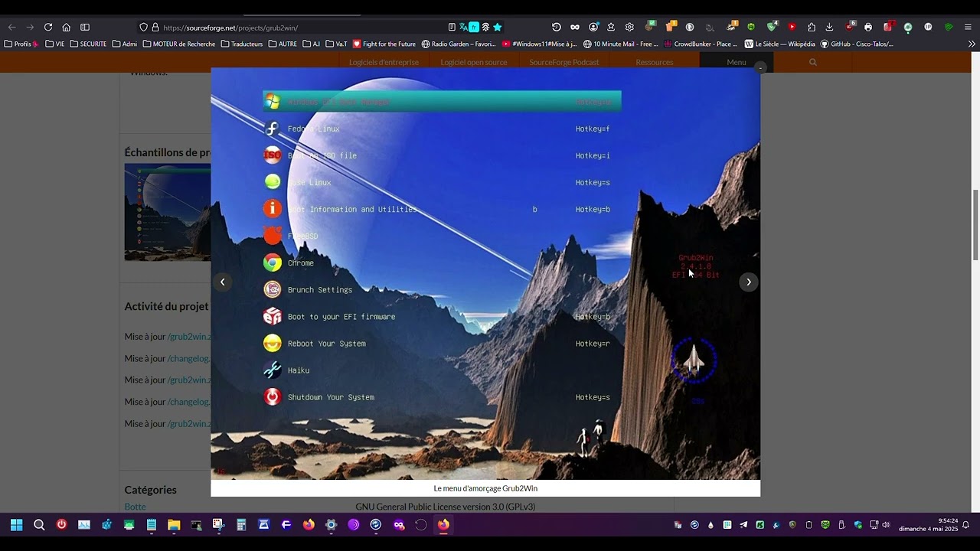Open the browser hamburger menu
Screen dimensions: 980x551
pos(968,28)
